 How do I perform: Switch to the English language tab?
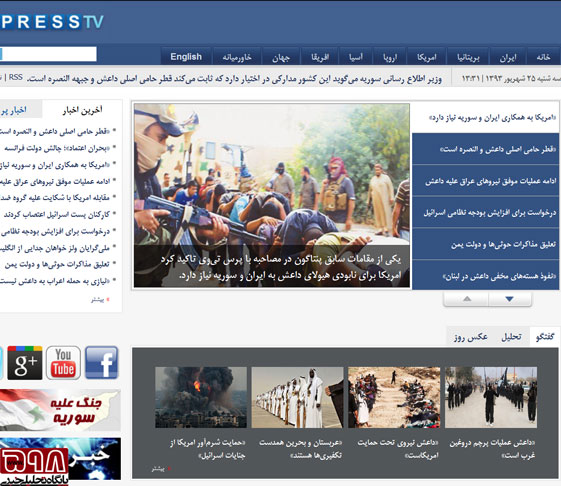point(186,57)
